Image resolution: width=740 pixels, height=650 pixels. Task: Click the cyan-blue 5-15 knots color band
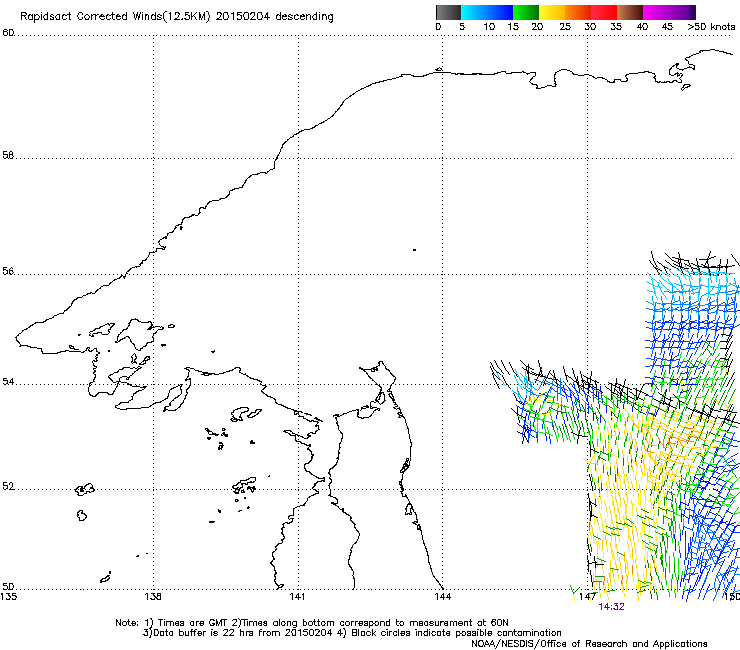pyautogui.click(x=487, y=12)
